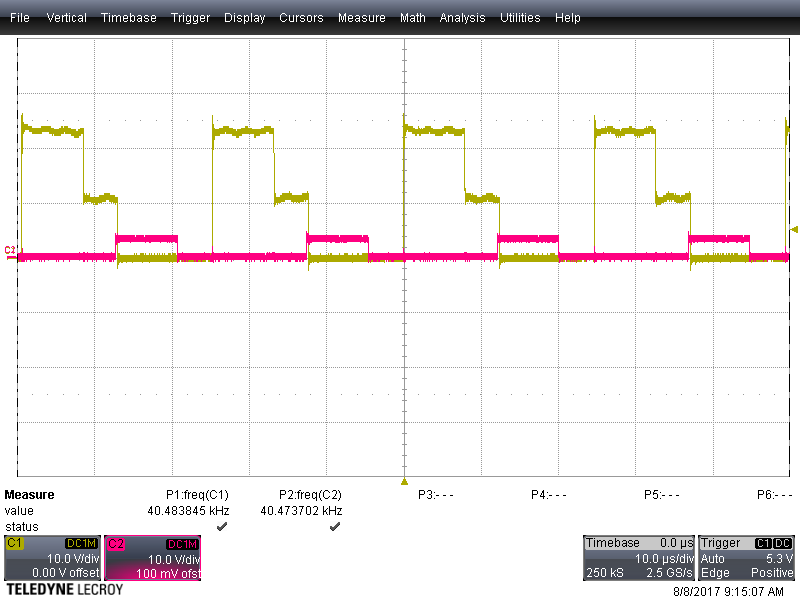This screenshot has height=600, width=800.
Task: Open the Timebase menu
Action: click(129, 18)
